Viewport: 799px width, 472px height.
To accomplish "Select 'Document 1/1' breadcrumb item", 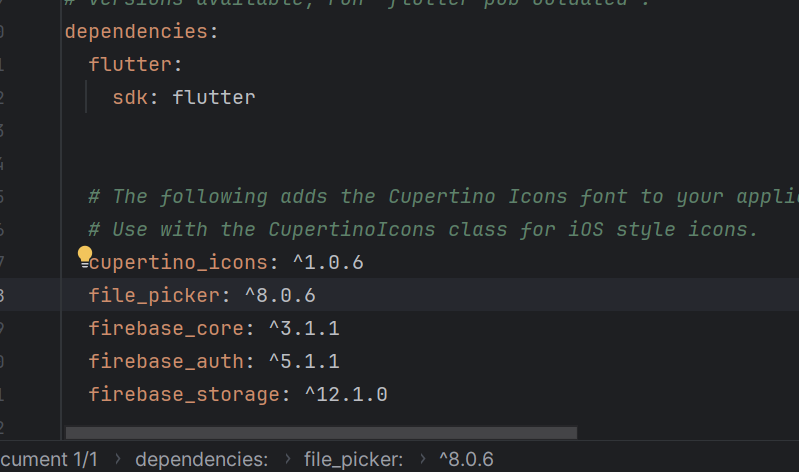I will tap(49, 459).
